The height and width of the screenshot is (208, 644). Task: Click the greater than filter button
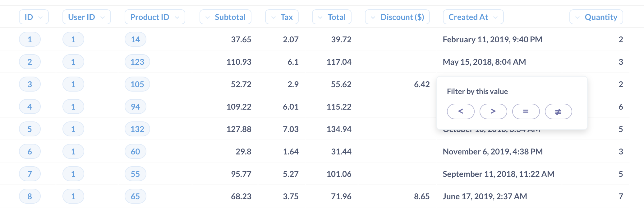point(493,111)
